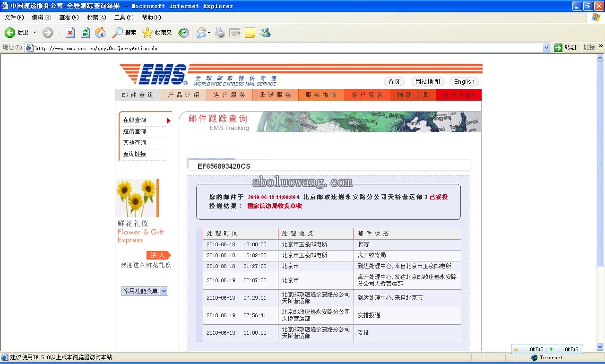Screen dimensions: 605x364
Task: Select the 客户服务 navigation tab
Action: click(x=230, y=95)
